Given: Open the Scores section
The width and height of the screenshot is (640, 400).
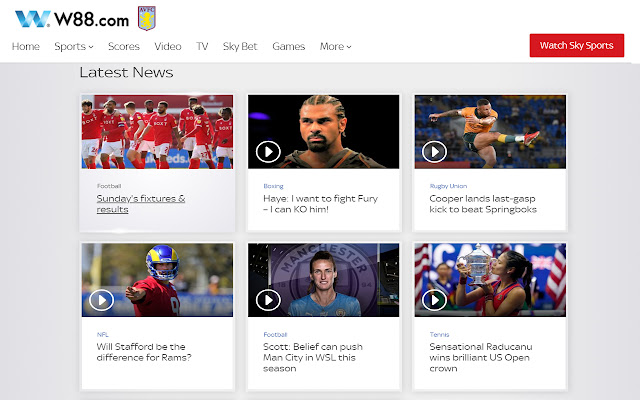Looking at the screenshot, I should click(x=124, y=46).
